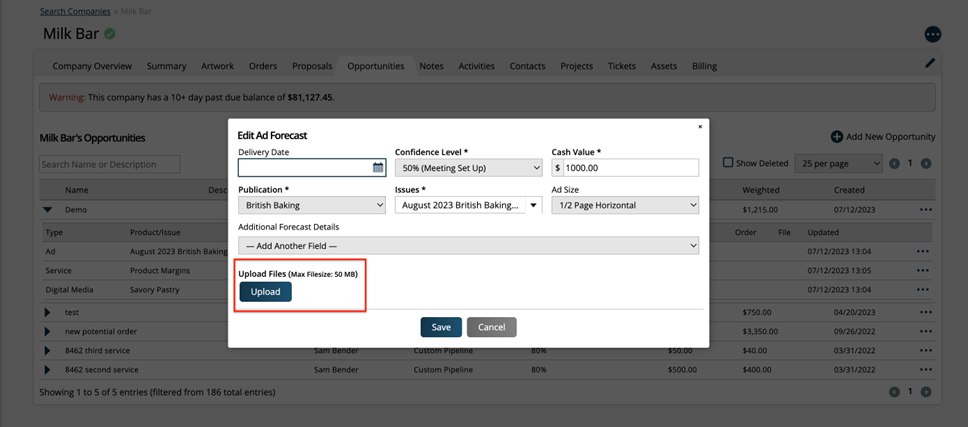968x427 pixels.
Task: Open the more options ellipsis beside Milk Bar
Action: click(932, 35)
